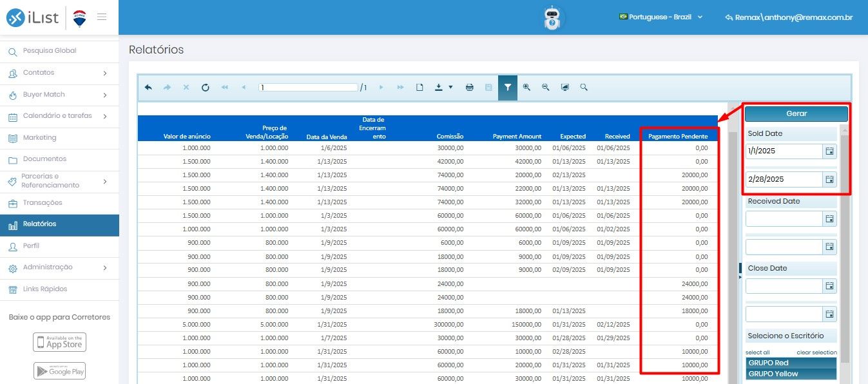Expand the Administração submenu chevron
This screenshot has width=868, height=384.
pyautogui.click(x=105, y=268)
